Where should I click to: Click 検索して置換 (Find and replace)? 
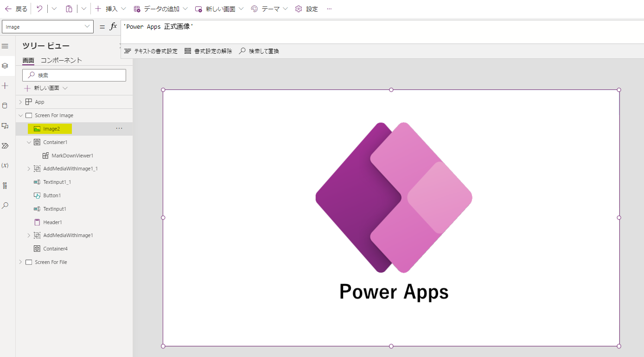(259, 51)
